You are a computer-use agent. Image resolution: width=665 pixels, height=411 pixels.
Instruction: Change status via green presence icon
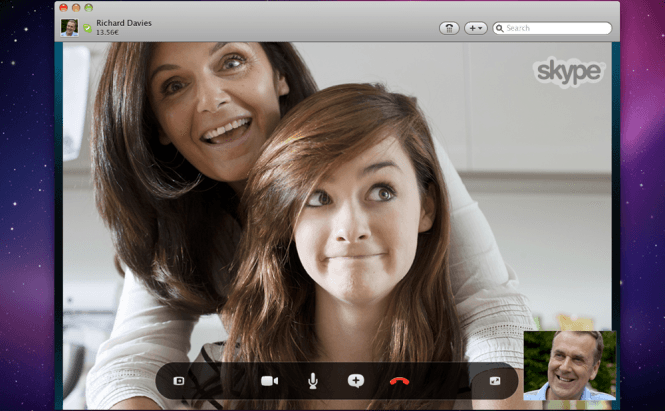click(87, 28)
